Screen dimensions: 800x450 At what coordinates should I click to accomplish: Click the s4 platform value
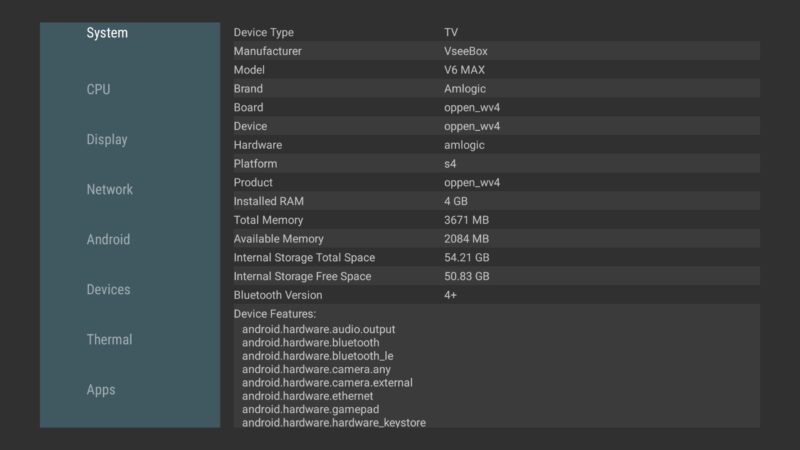click(450, 164)
